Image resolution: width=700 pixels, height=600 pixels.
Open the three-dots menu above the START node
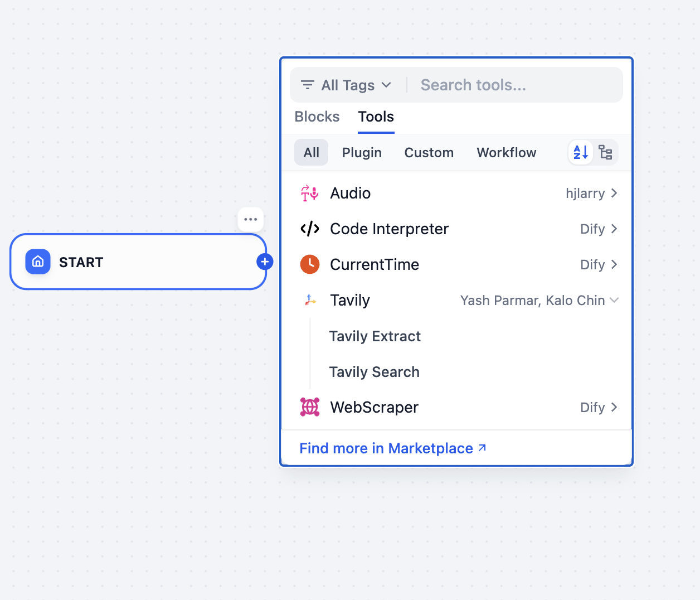pyautogui.click(x=251, y=219)
